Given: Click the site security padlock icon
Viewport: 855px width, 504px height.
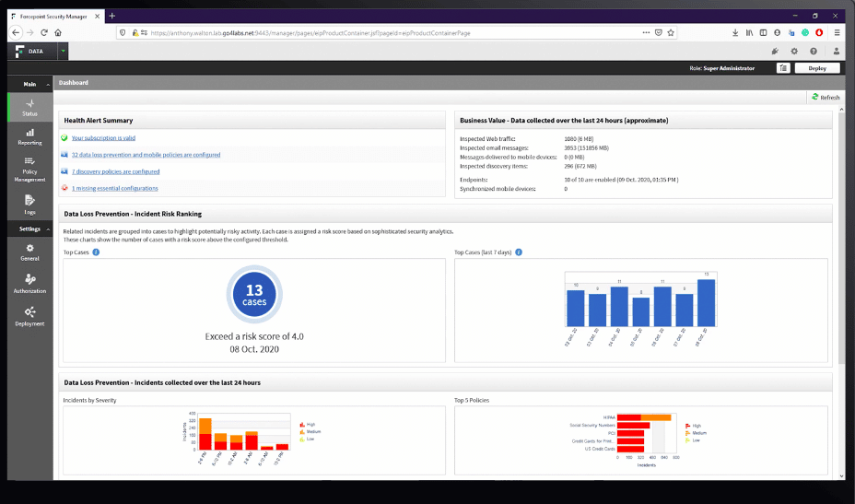Looking at the screenshot, I should 135,33.
